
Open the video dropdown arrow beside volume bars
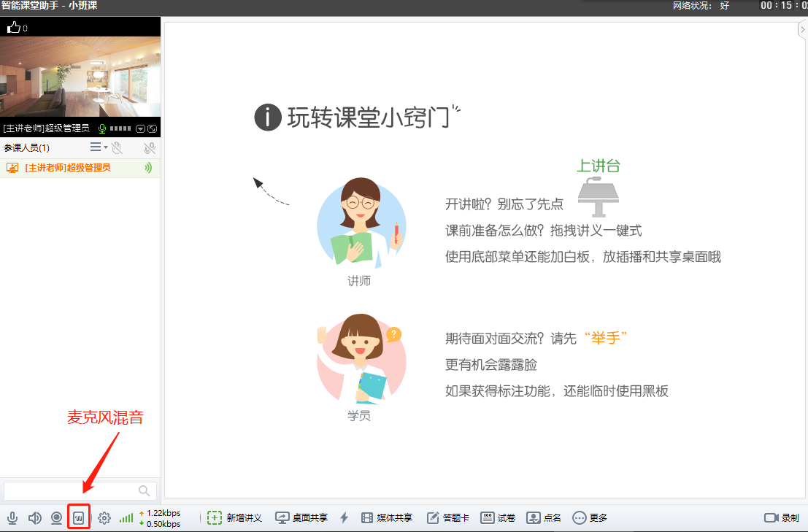(140, 129)
